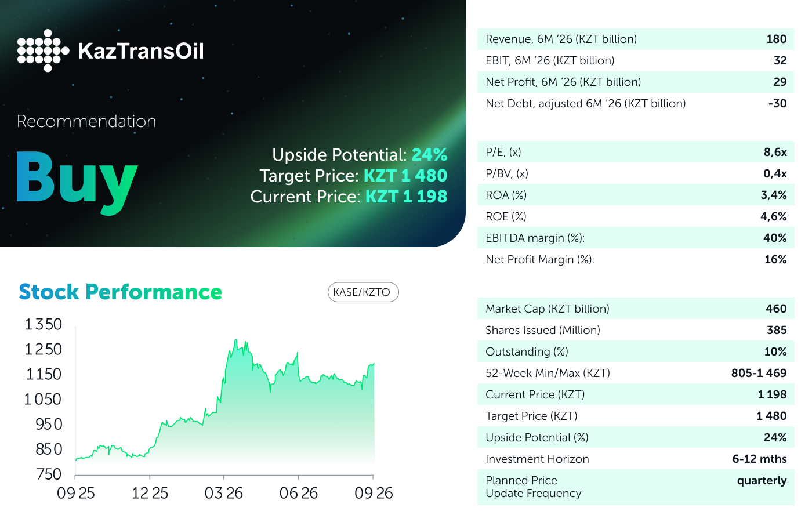The image size is (812, 522).
Task: Click the 1350 y-axis label
Action: pos(43,324)
